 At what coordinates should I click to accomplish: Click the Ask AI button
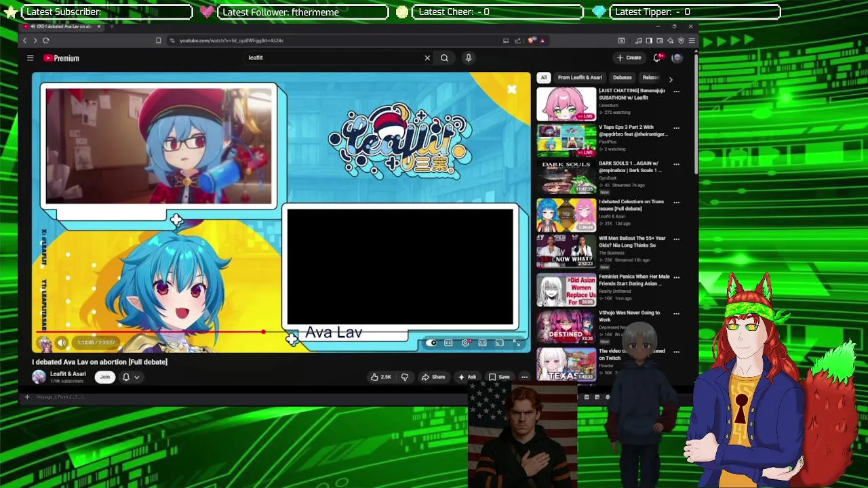point(467,377)
